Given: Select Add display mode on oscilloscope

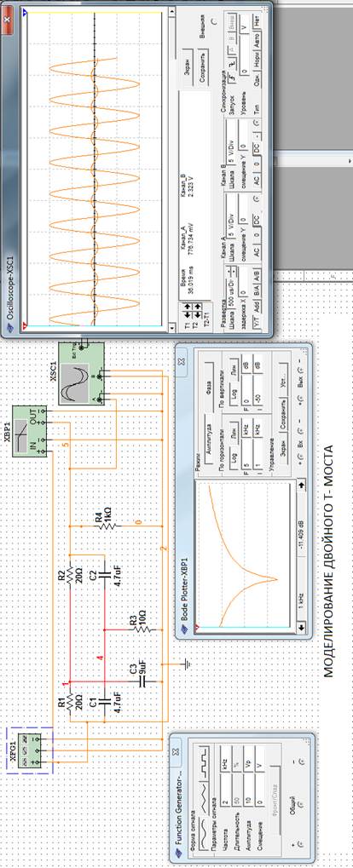Looking at the screenshot, I should pos(257,307).
